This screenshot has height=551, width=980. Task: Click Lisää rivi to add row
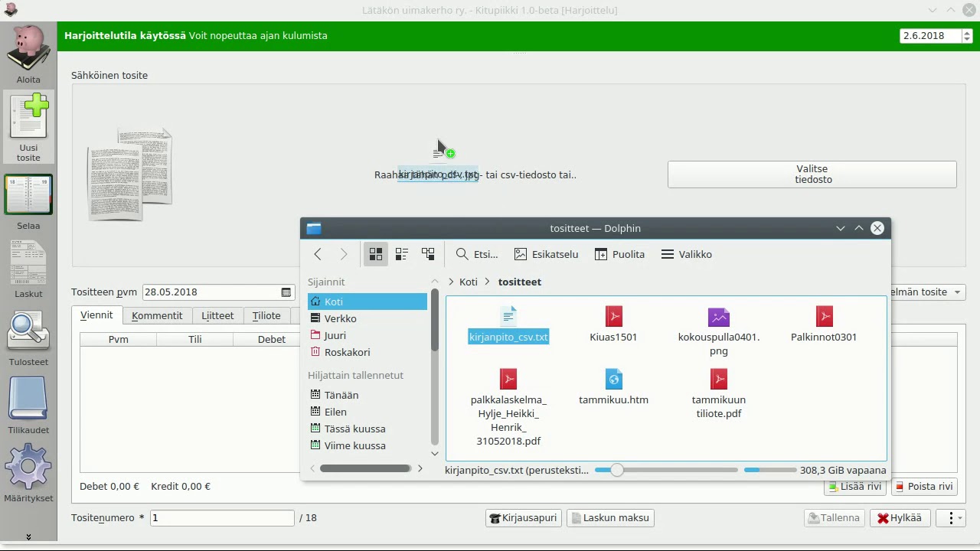tap(855, 487)
